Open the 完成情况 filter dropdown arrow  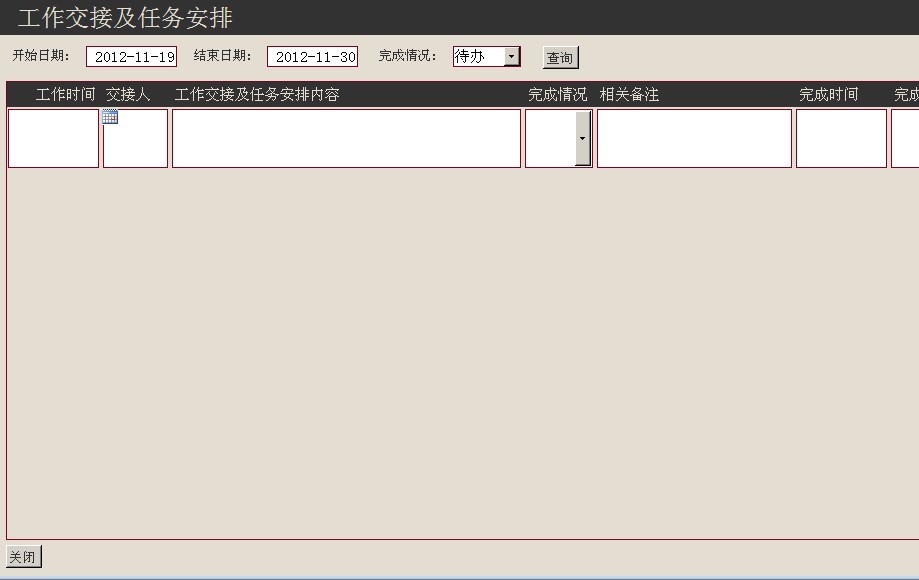[512, 56]
